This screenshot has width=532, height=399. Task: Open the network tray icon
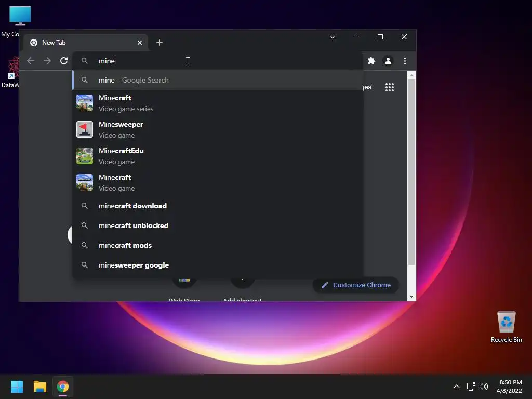coord(471,387)
